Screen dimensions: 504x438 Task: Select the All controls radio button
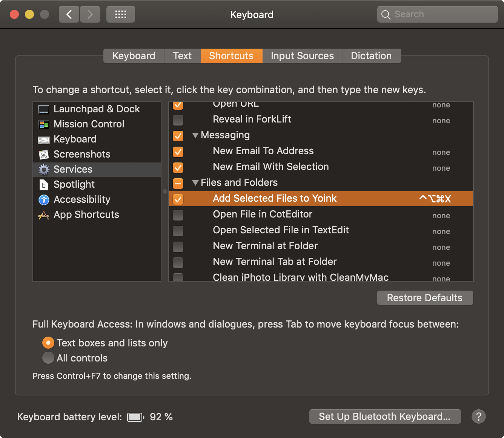tap(48, 358)
